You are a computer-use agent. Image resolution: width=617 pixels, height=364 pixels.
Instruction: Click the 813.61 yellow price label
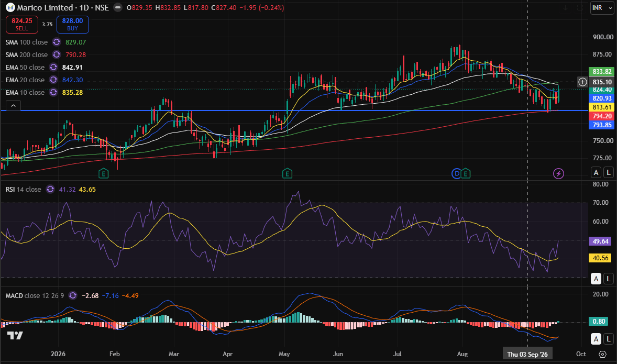(602, 107)
